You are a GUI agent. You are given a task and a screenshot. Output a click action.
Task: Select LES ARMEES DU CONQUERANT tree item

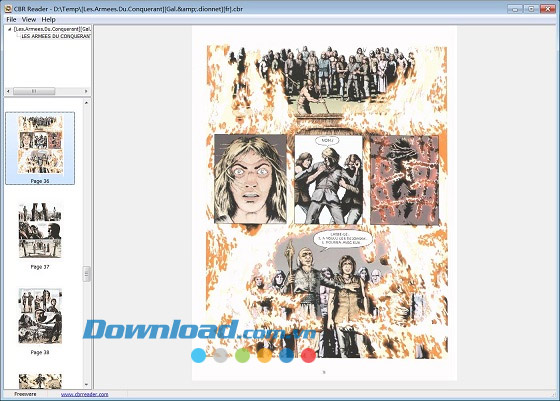(56, 36)
